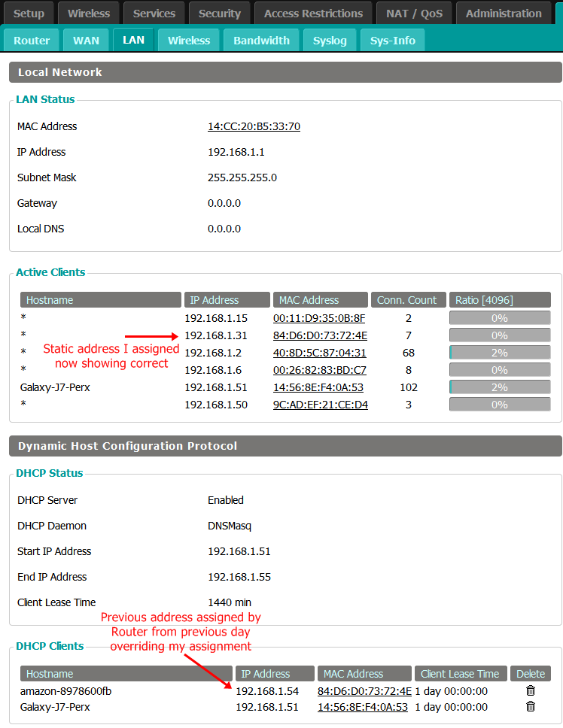Viewport: 563px width, 728px height.
Task: Click the Active Clients MAC Address column header
Action: coord(321,300)
